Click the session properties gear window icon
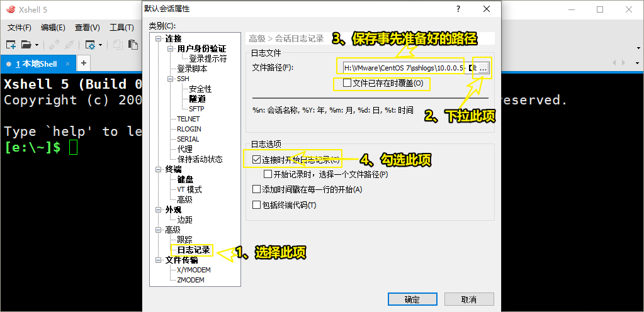Viewport: 644px width, 312px height. tap(90, 44)
